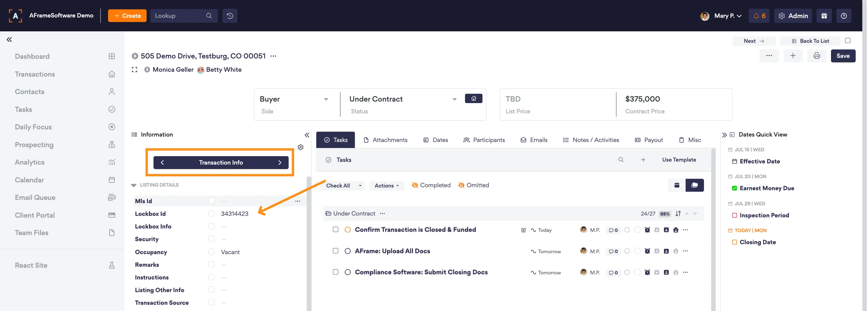Screen dimensions: 868x311
Task: Open the more options ellipsis beside plus icon
Action: 769,56
